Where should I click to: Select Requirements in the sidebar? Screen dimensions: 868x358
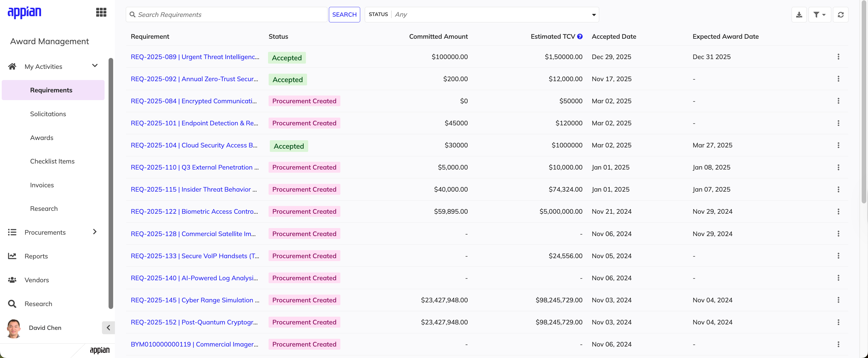(x=53, y=90)
